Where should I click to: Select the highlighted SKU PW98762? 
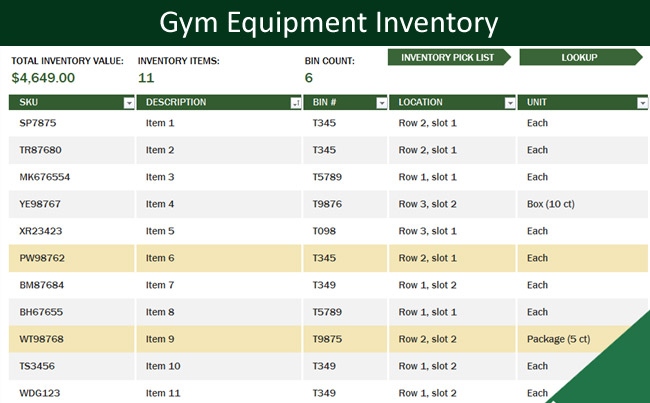point(41,258)
